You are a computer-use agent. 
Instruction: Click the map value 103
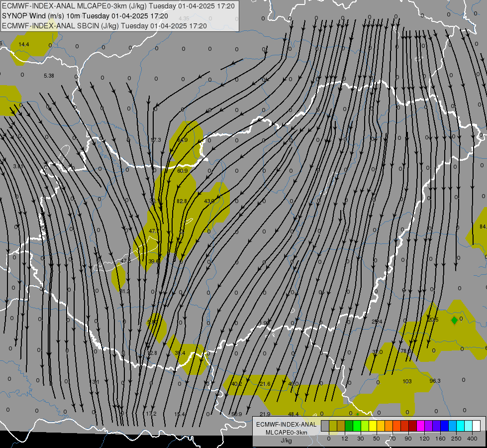407,381
